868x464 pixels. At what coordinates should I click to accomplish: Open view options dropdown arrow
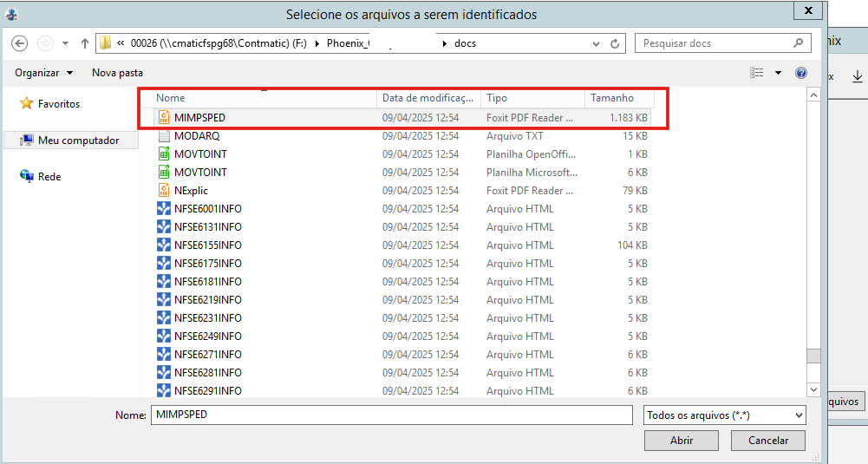778,73
